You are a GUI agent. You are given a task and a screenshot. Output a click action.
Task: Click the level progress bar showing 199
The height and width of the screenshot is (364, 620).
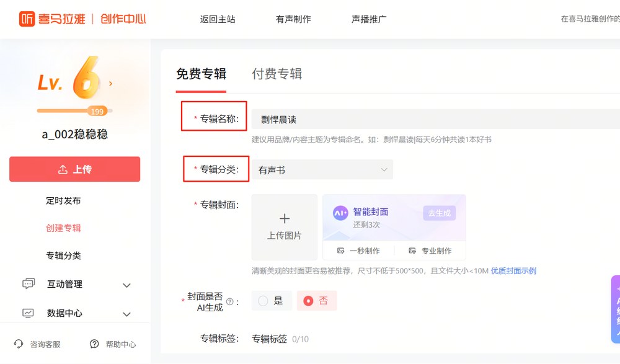tap(74, 111)
